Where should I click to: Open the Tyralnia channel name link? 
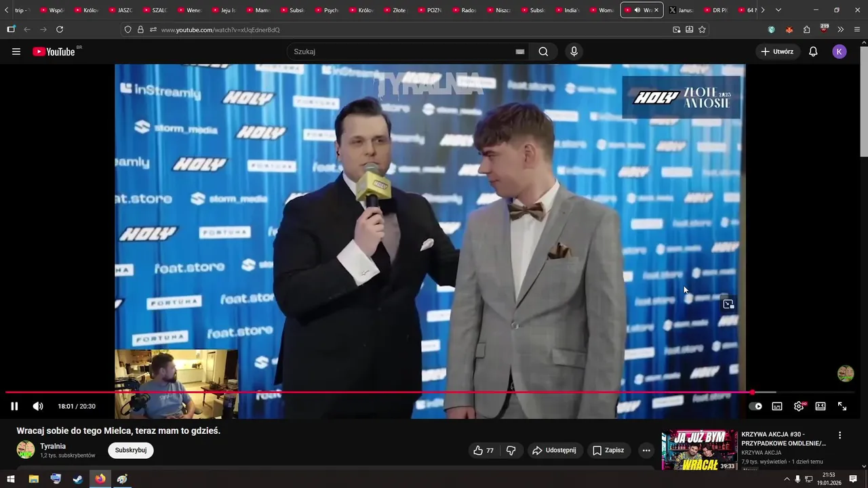point(53,446)
